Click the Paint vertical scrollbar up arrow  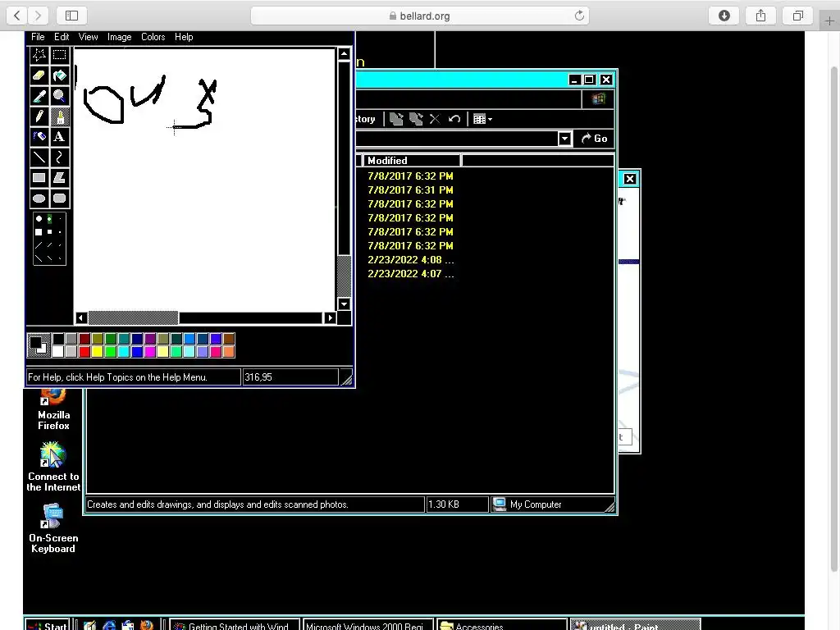click(344, 53)
